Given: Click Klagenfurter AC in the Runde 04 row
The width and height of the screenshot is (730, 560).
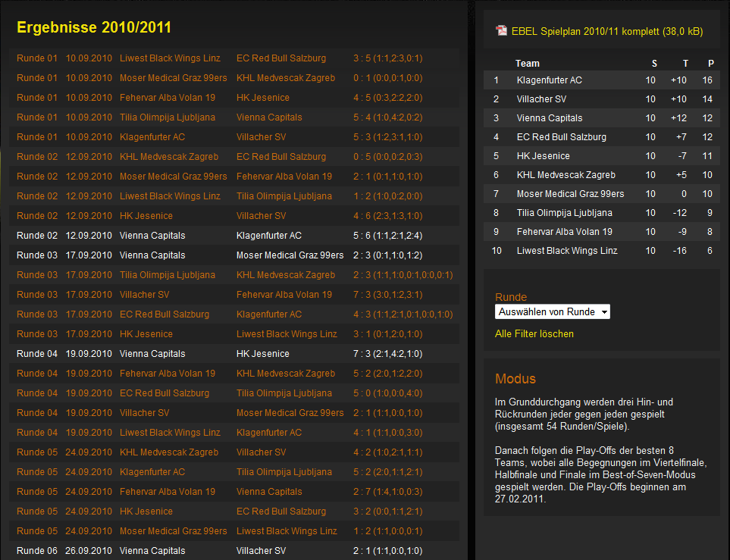Looking at the screenshot, I should coord(268,433).
